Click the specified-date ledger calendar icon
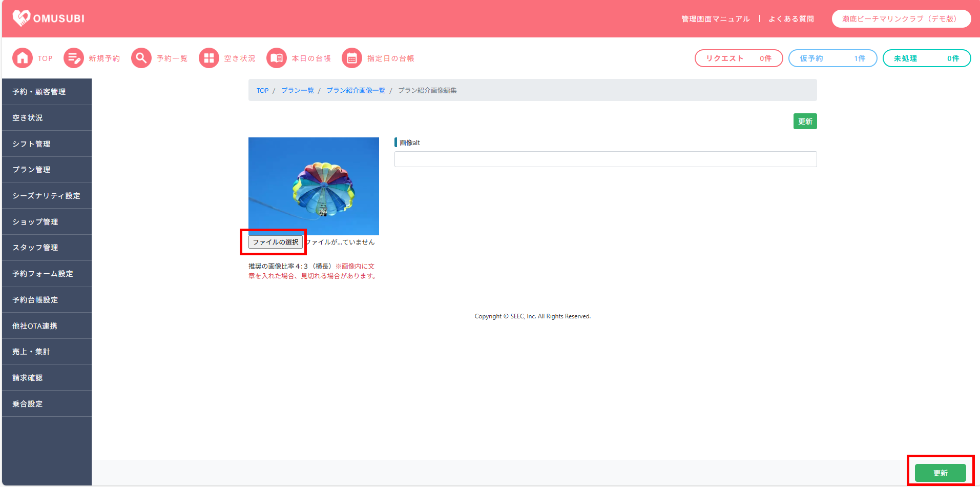 (x=352, y=58)
